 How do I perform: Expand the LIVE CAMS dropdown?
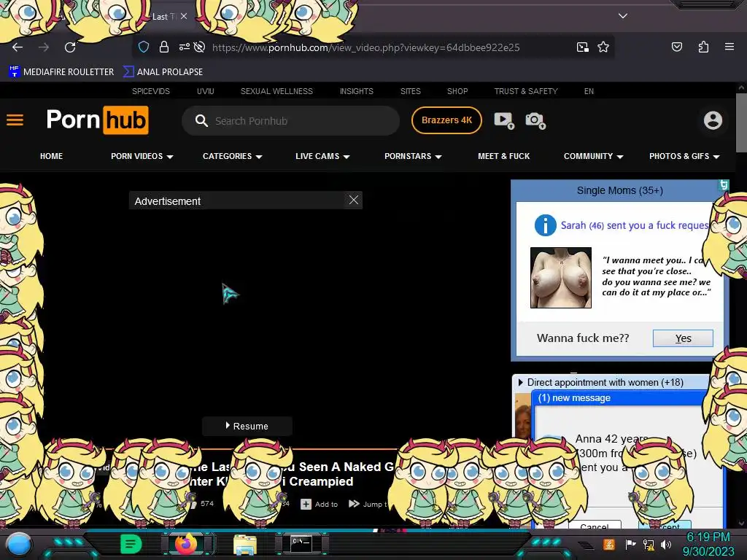[x=322, y=156]
